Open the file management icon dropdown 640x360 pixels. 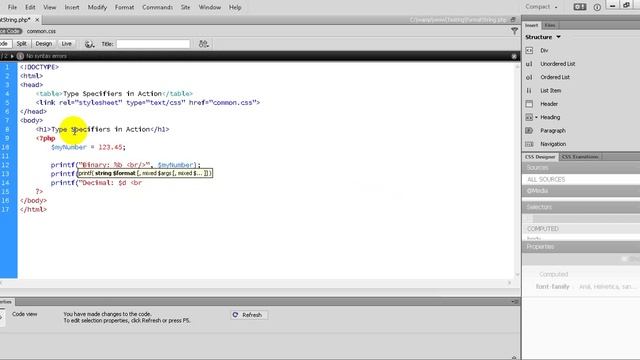(x=204, y=44)
